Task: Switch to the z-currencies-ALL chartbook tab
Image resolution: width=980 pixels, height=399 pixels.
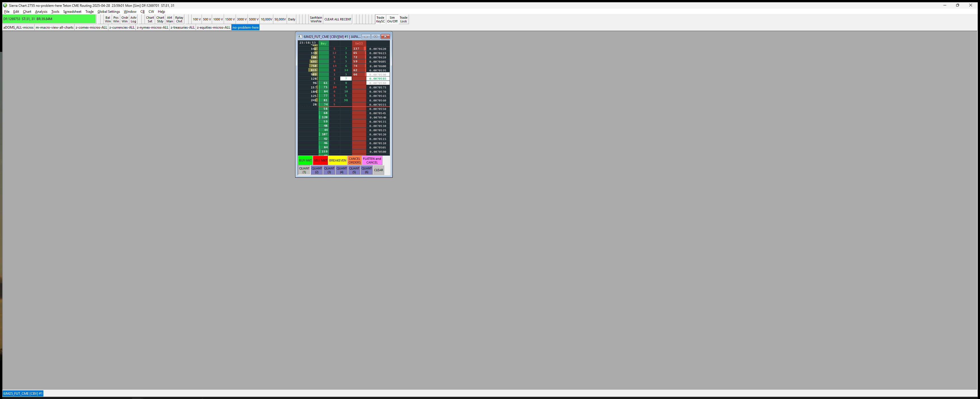Action: pyautogui.click(x=122, y=27)
